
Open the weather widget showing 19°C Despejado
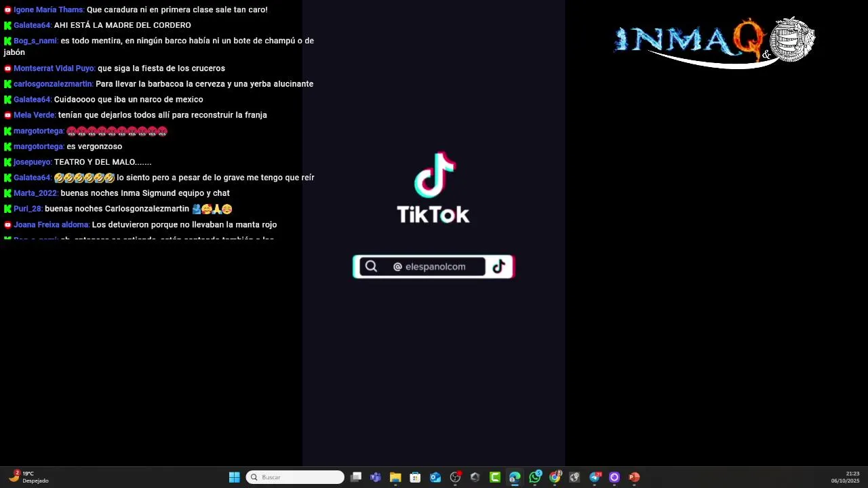tap(29, 477)
